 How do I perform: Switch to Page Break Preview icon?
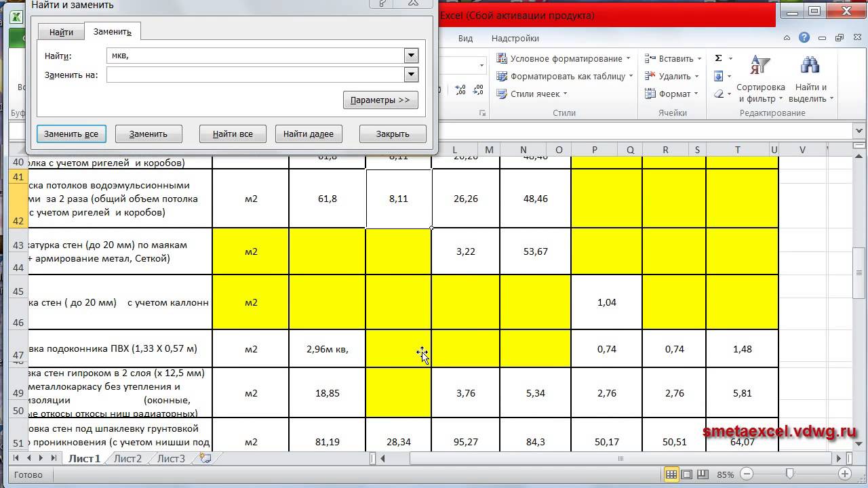tap(703, 474)
